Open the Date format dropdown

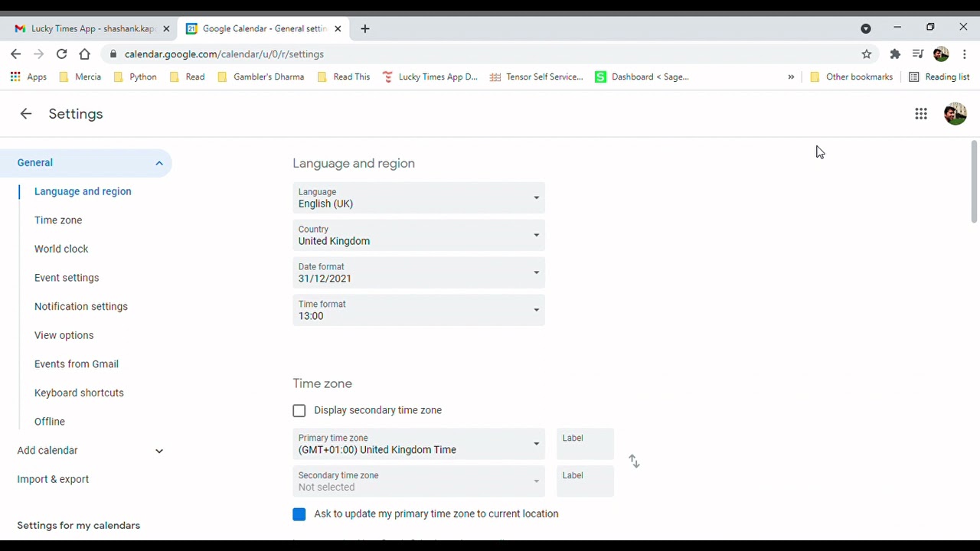click(418, 273)
